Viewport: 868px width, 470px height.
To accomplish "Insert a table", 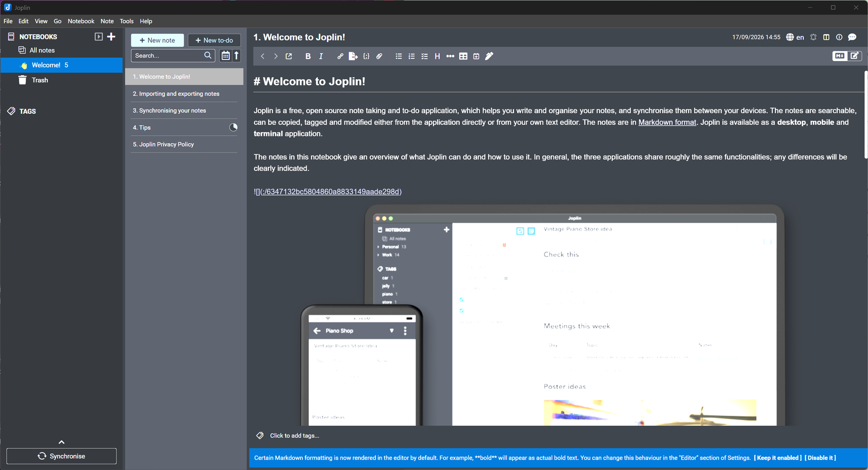I will coord(463,56).
